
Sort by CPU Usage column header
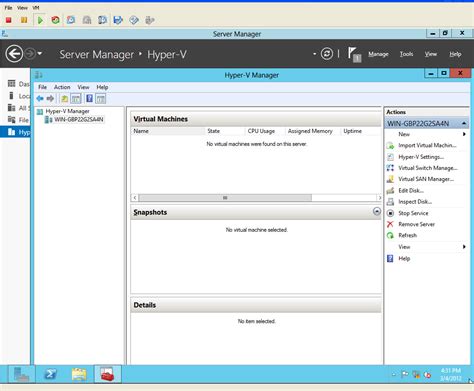[x=265, y=131]
